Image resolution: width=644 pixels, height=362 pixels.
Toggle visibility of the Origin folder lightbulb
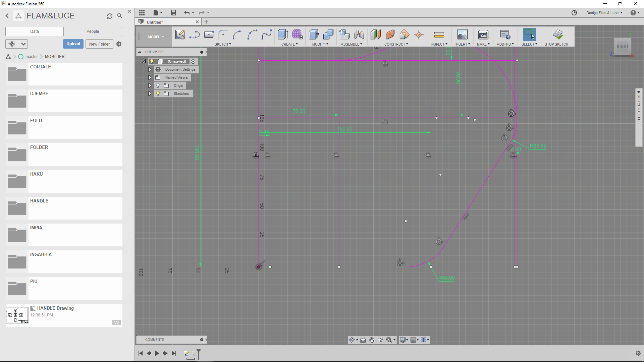coord(158,85)
